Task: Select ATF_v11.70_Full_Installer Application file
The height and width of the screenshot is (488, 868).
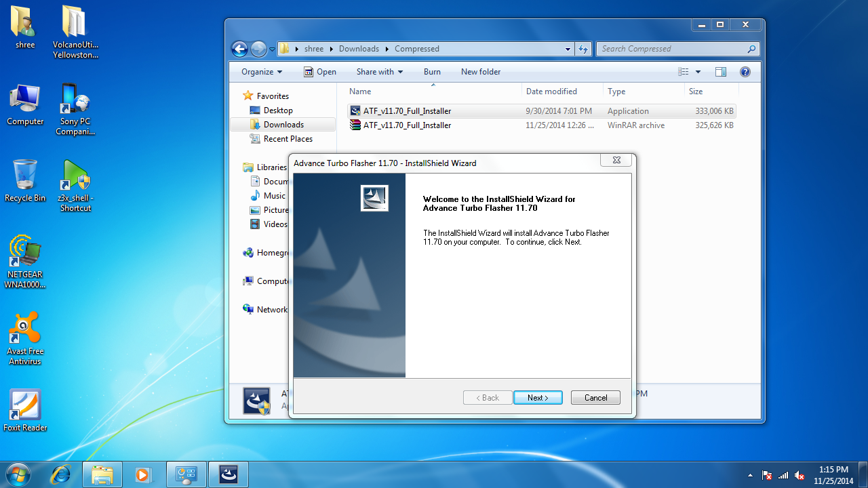Action: click(x=541, y=111)
